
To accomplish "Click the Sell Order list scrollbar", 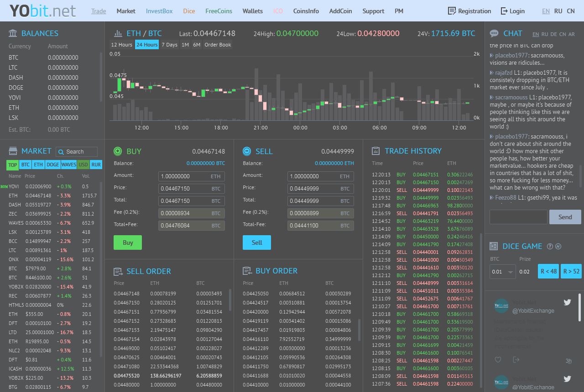I will [x=230, y=300].
